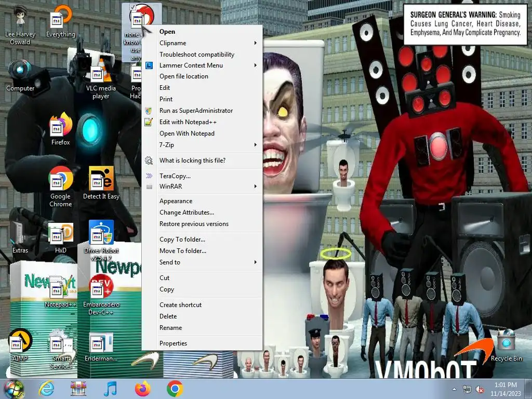532x399 pixels.
Task: Select the Google Chrome desktop shortcut
Action: tap(61, 187)
